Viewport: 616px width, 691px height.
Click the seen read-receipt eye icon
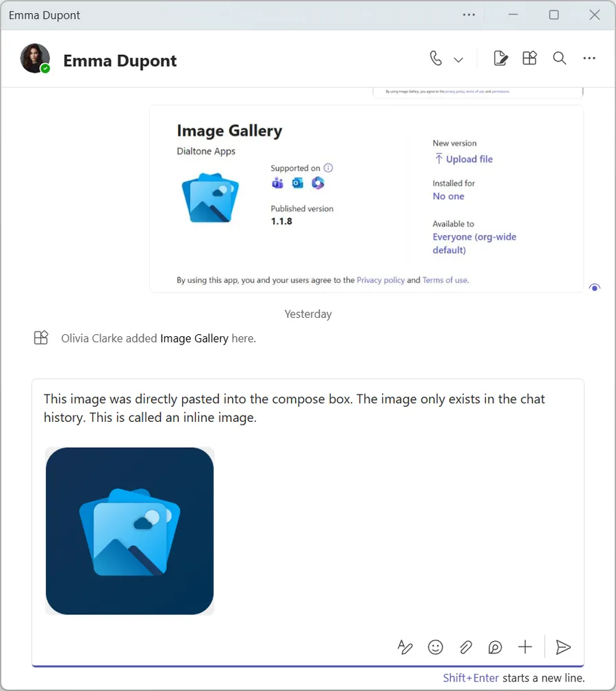(x=594, y=288)
